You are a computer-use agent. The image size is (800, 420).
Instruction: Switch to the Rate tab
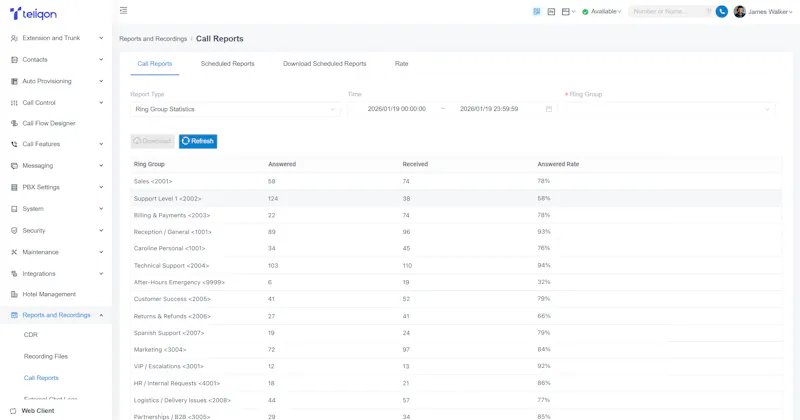(402, 64)
